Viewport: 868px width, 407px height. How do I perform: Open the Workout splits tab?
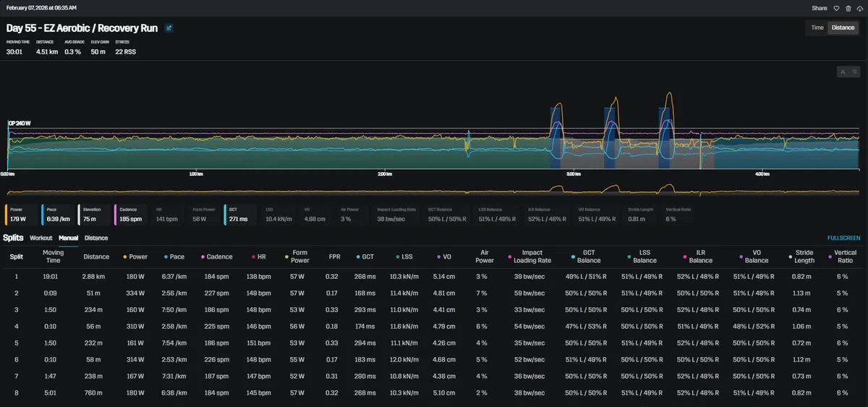[41, 238]
